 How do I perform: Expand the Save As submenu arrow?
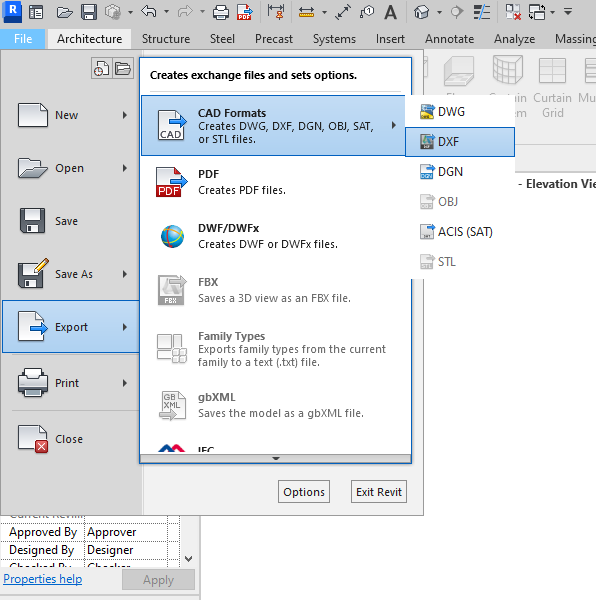tap(125, 274)
